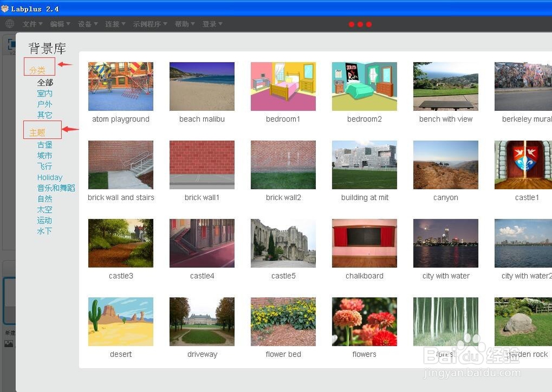This screenshot has width=552, height=392.
Task: Open the 连接 menu
Action: pyautogui.click(x=115, y=24)
